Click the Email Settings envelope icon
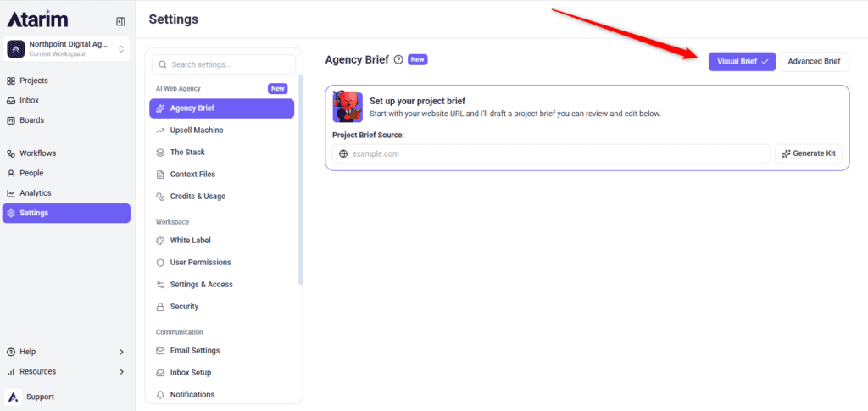The width and height of the screenshot is (868, 411). pos(160,351)
